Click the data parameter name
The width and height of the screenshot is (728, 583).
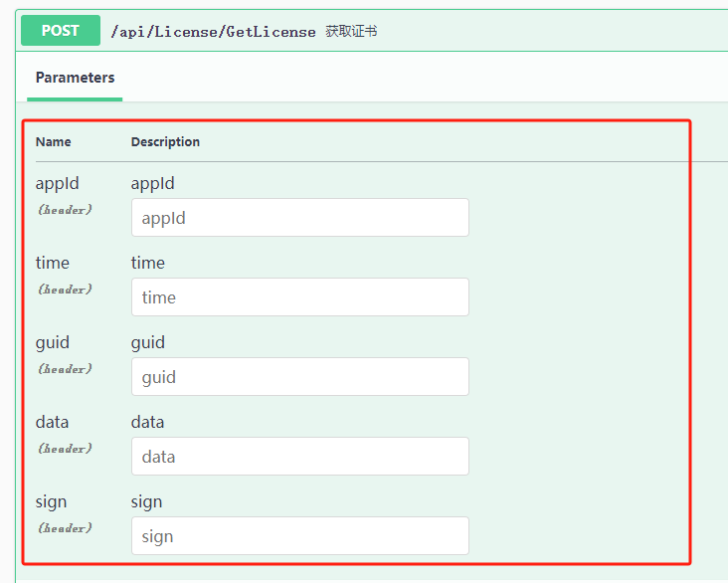[x=52, y=422]
